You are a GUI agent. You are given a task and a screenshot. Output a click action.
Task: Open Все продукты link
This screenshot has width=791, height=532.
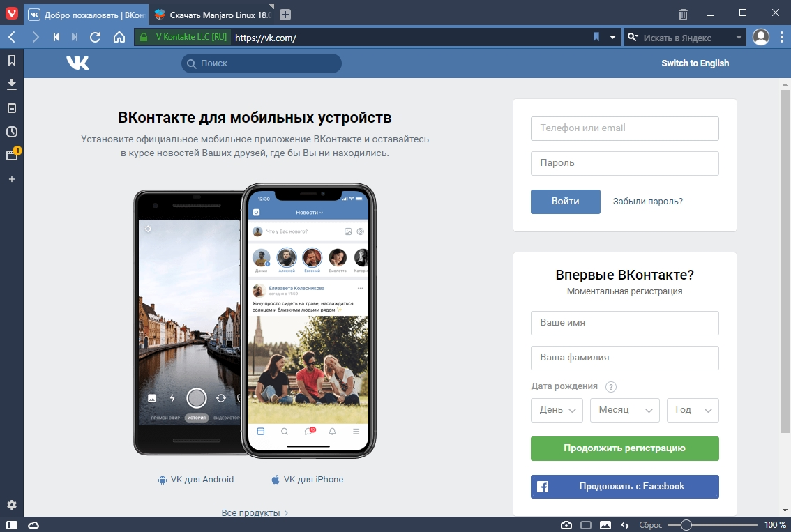click(x=255, y=512)
